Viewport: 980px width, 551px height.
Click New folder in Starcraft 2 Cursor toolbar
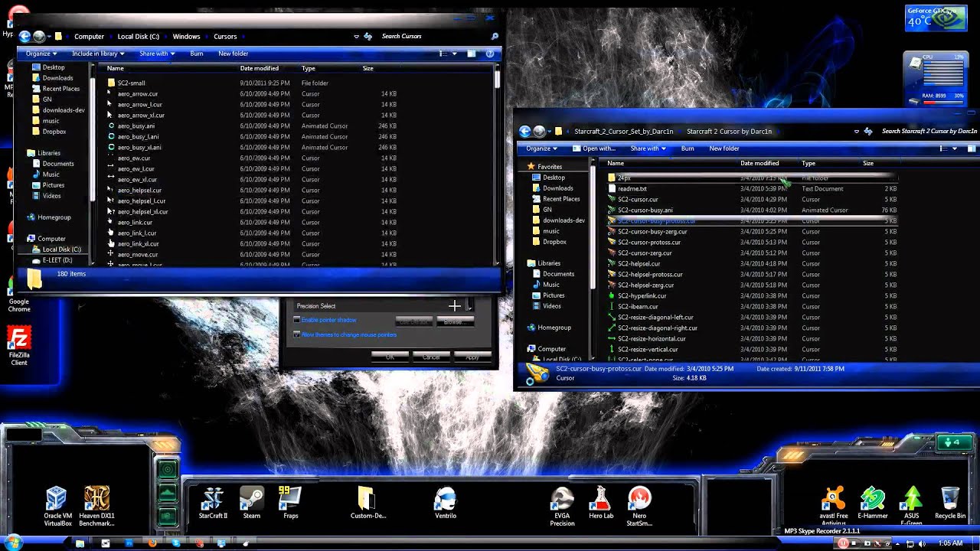[x=724, y=148]
